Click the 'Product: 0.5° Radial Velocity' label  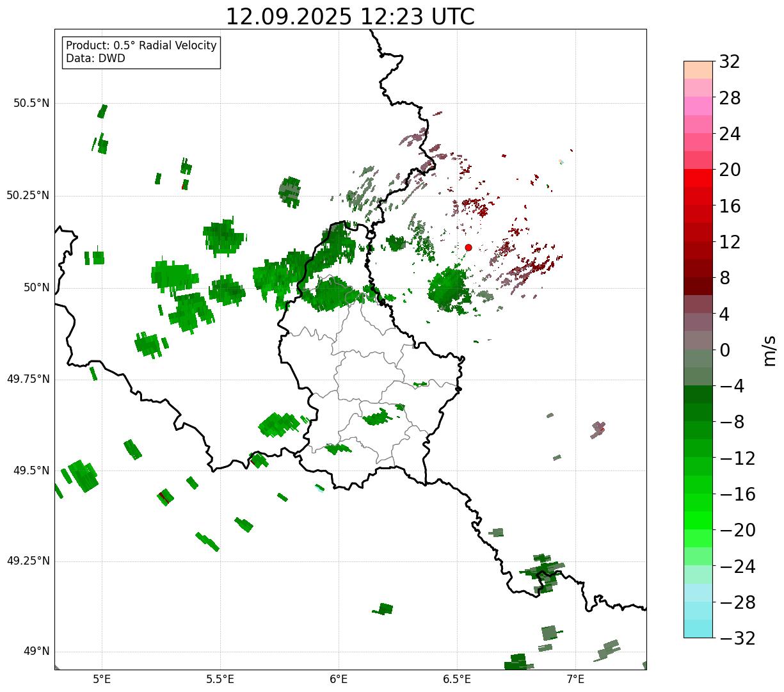click(141, 46)
